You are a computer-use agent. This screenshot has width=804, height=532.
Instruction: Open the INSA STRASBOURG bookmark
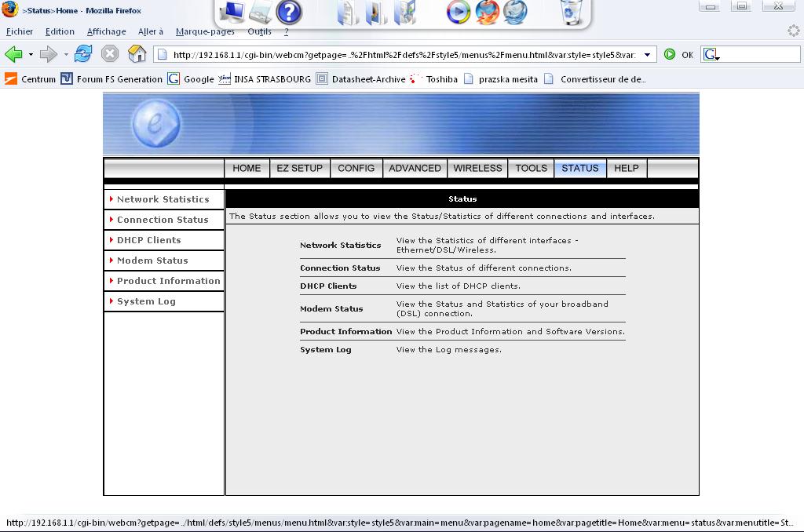click(265, 79)
